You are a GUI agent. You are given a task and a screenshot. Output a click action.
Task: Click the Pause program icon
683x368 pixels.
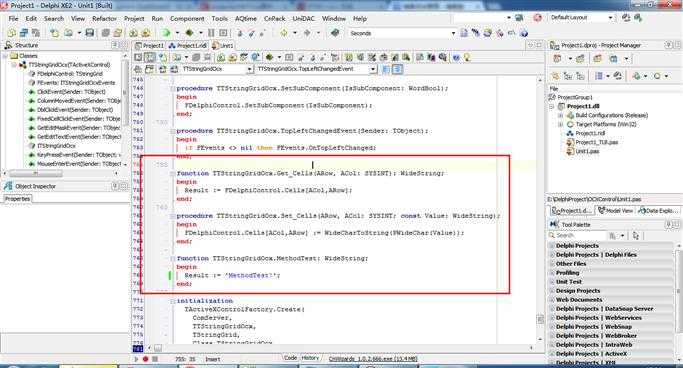tap(211, 33)
